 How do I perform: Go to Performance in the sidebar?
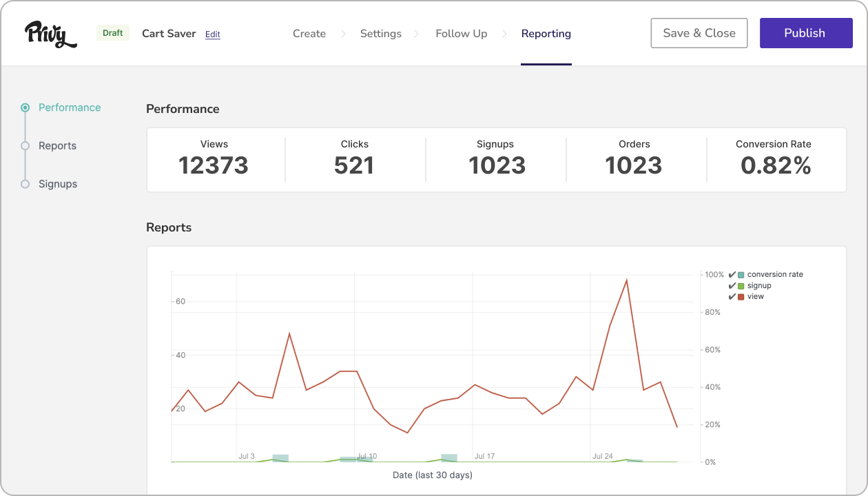(70, 107)
